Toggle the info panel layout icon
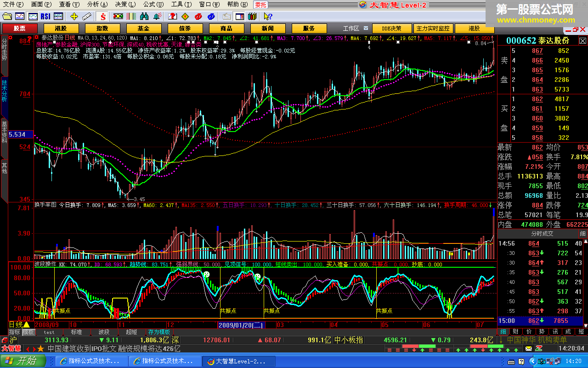Viewport: 588px width, 368px height. (x=239, y=17)
